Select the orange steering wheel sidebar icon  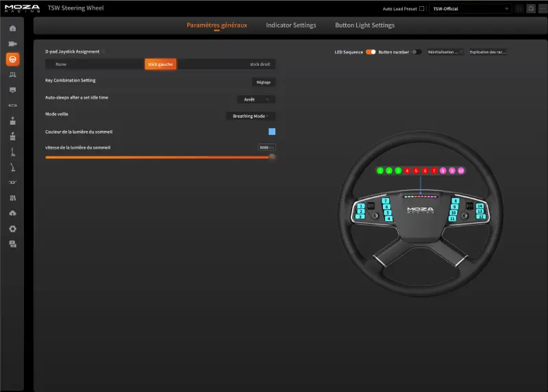pos(12,59)
